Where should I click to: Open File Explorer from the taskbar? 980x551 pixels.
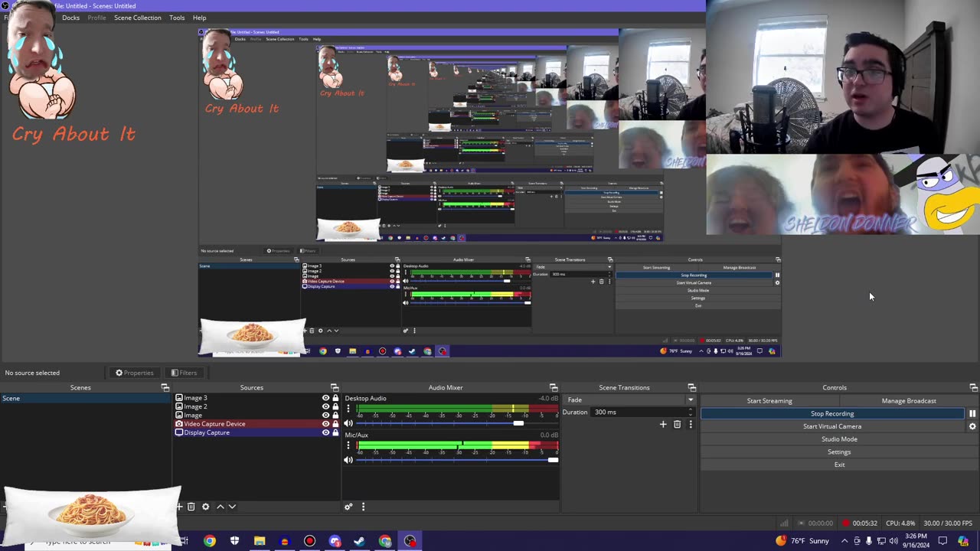[x=260, y=541]
